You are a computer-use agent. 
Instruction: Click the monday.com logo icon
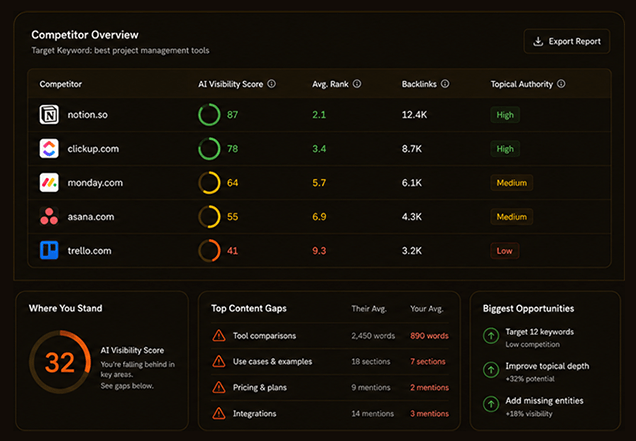coord(49,183)
